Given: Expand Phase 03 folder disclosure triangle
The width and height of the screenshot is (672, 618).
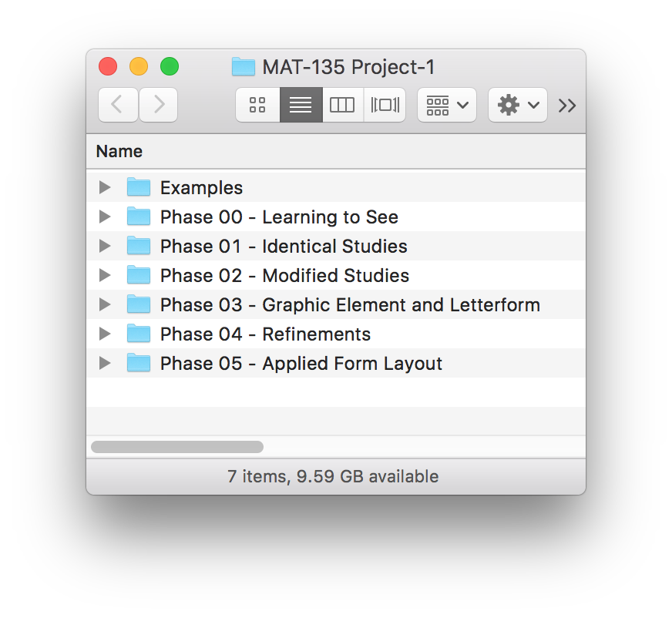Looking at the screenshot, I should tap(106, 304).
